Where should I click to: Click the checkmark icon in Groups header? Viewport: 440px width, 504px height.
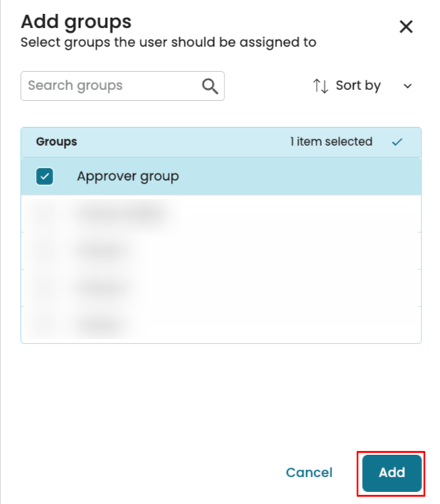[x=397, y=142]
